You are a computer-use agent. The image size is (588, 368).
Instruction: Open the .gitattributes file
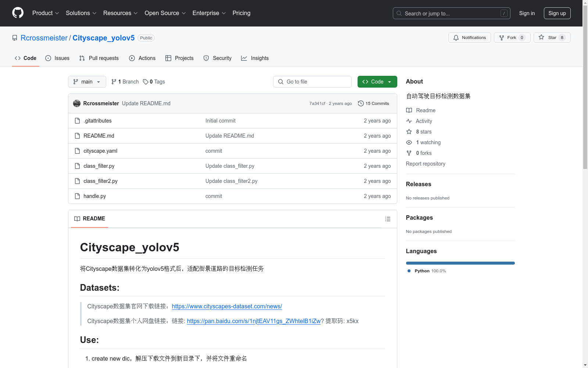[x=97, y=121]
